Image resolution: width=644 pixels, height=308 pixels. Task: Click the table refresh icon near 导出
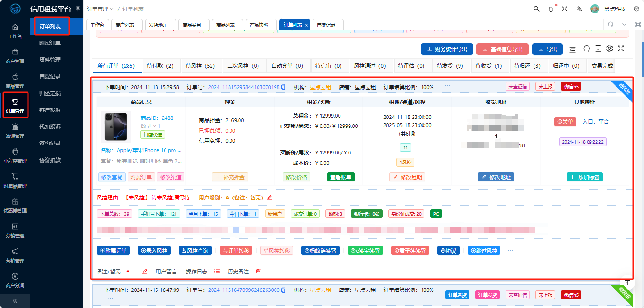[587, 49]
